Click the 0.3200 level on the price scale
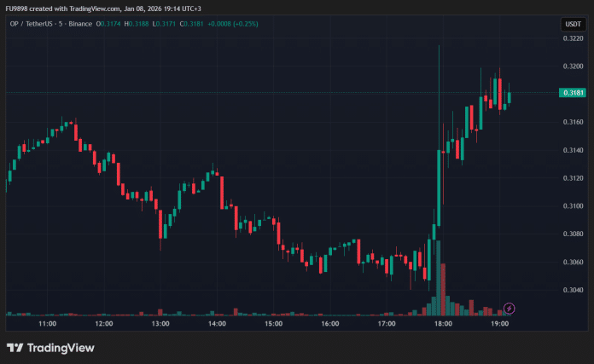The image size is (594, 364). pyautogui.click(x=573, y=66)
